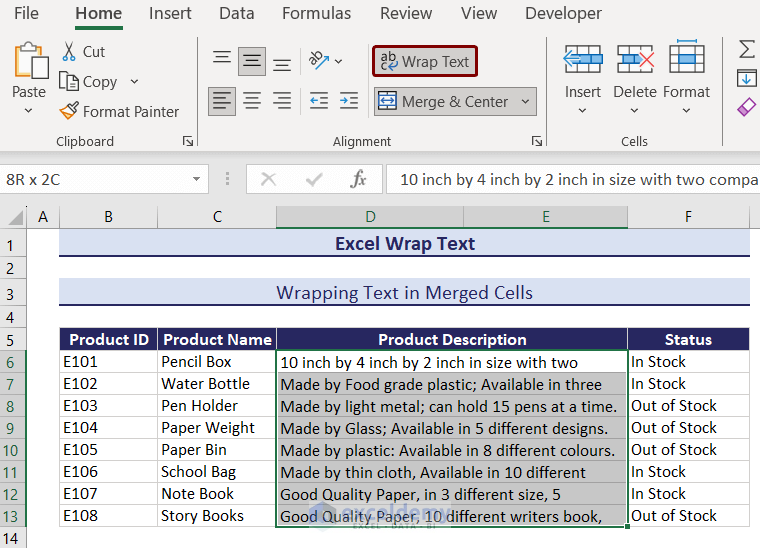Select cell containing E105
Viewport: 760px width, 548px height.
click(109, 450)
